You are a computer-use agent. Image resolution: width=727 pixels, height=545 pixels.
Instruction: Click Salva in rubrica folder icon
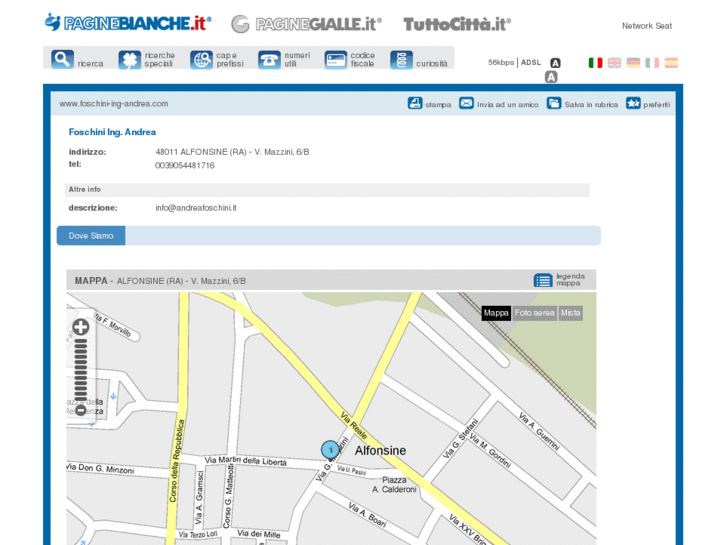(x=554, y=103)
